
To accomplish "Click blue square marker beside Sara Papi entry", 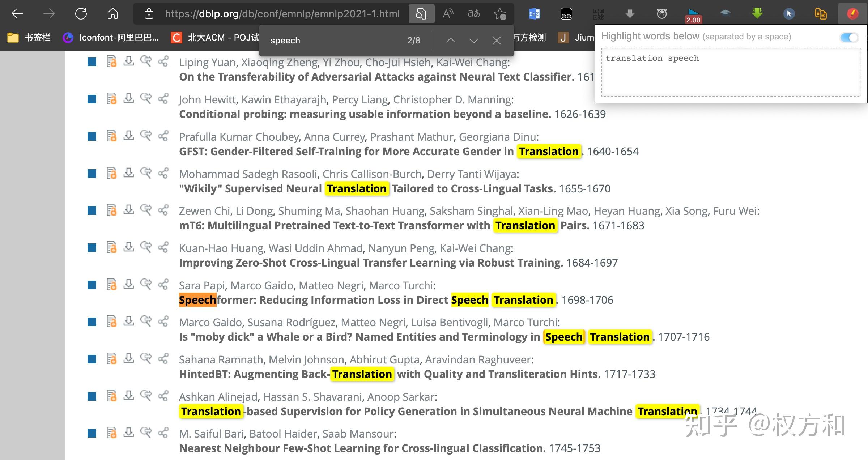I will click(x=92, y=285).
